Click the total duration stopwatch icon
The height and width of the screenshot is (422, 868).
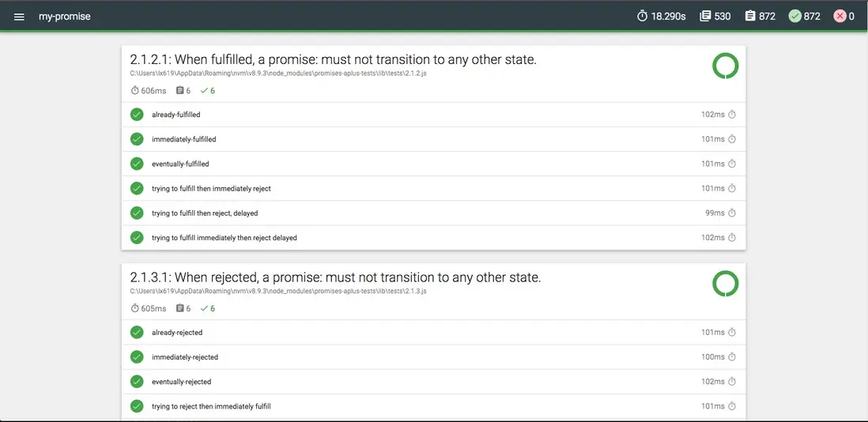point(642,17)
